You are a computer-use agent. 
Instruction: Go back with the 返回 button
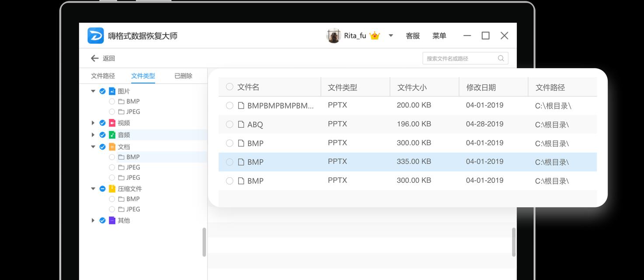(103, 58)
